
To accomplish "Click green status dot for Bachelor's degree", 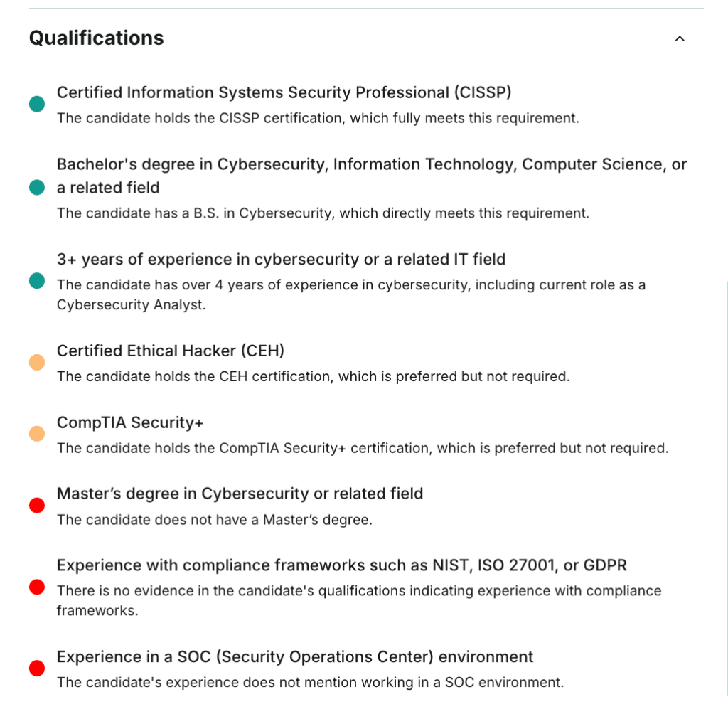I will tap(37, 188).
